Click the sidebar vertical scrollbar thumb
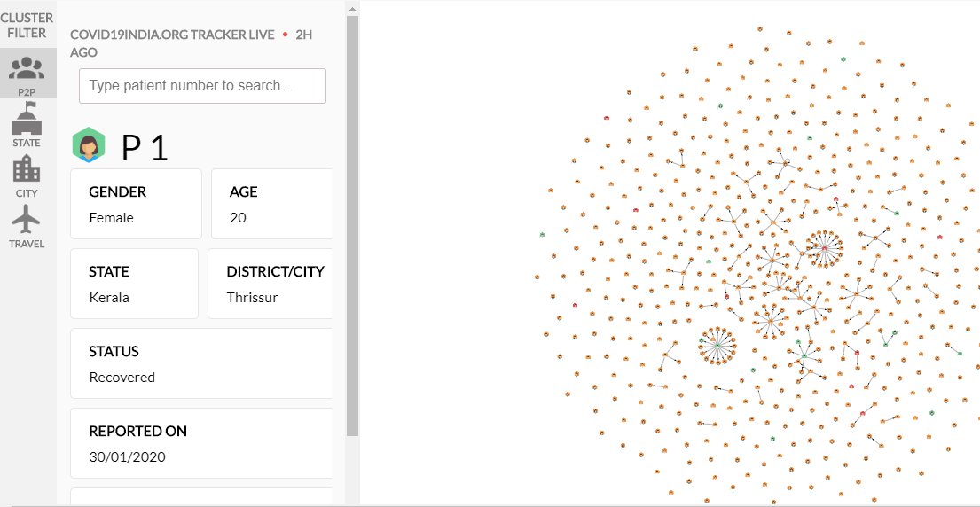This screenshot has width=980, height=507. 352,226
